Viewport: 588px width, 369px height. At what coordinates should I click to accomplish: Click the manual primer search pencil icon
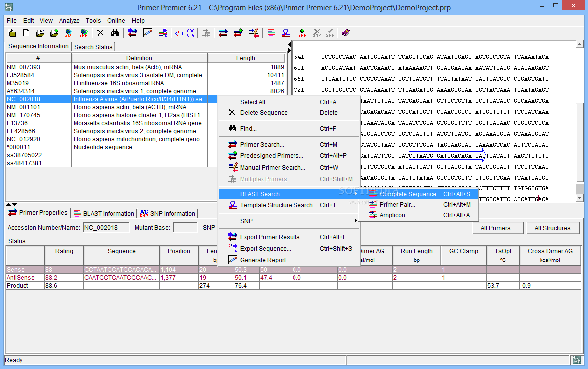pyautogui.click(x=254, y=33)
